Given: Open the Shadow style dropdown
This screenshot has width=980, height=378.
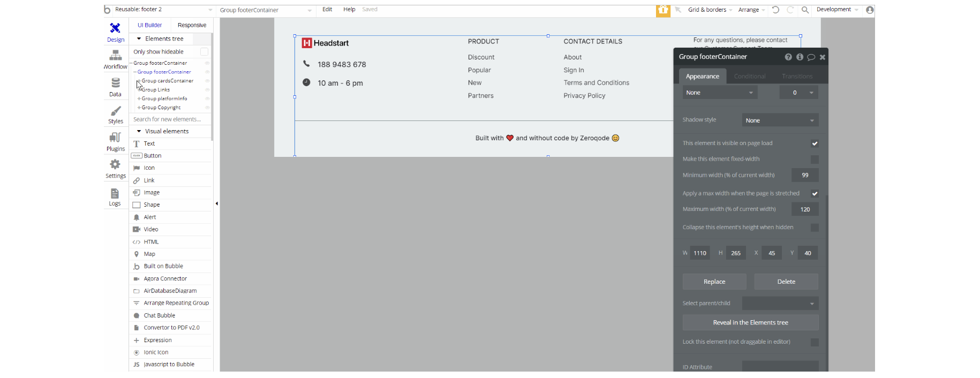Looking at the screenshot, I should (780, 120).
